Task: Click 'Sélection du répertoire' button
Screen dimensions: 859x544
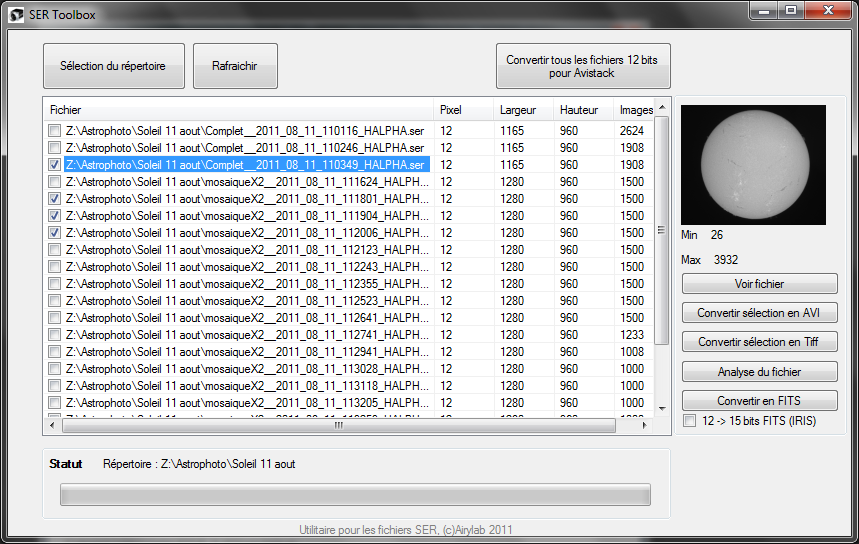Action: [113, 66]
